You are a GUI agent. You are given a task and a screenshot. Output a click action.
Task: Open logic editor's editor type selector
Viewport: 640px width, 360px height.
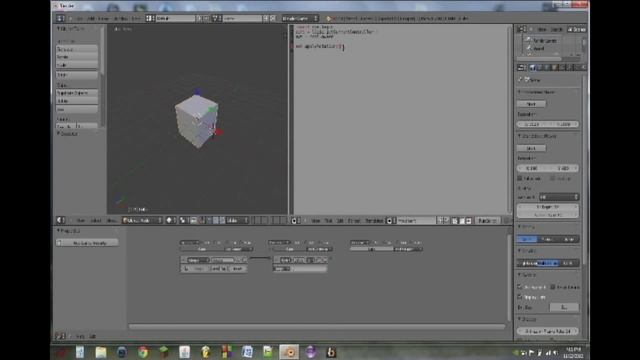(60, 336)
